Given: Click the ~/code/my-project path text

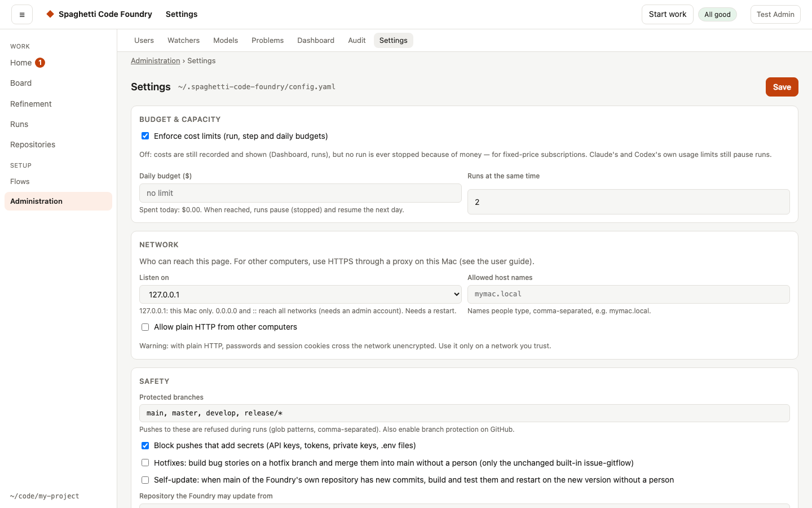Looking at the screenshot, I should point(45,496).
